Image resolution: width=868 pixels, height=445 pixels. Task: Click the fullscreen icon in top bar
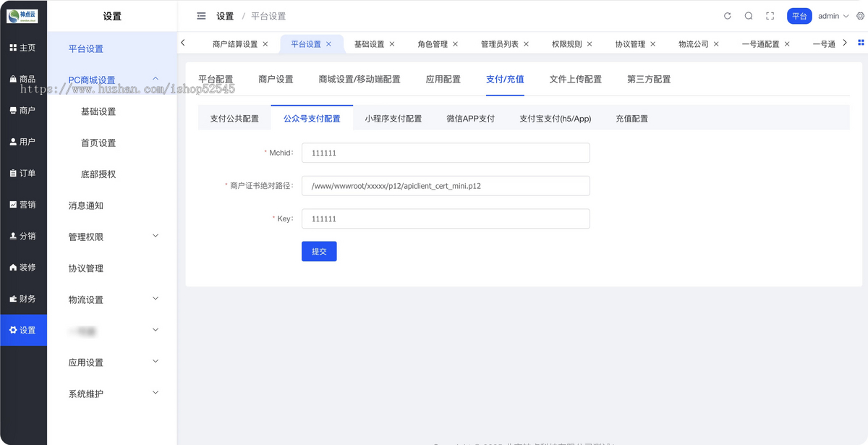[x=770, y=16]
